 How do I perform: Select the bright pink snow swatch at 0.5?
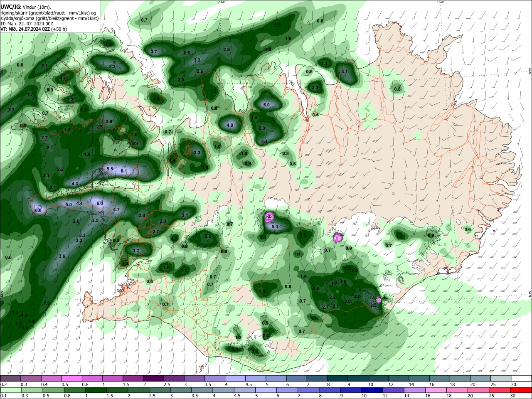coord(71,379)
